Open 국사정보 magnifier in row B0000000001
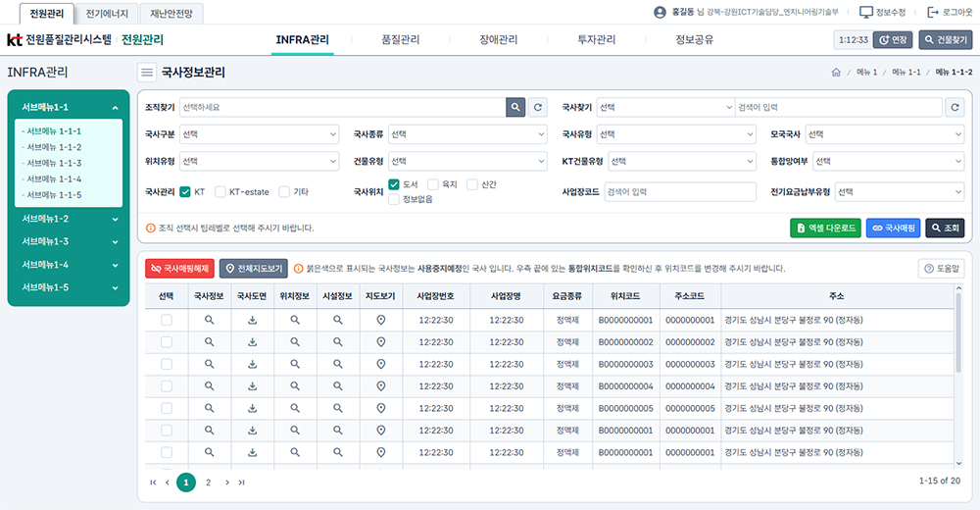 coord(209,320)
